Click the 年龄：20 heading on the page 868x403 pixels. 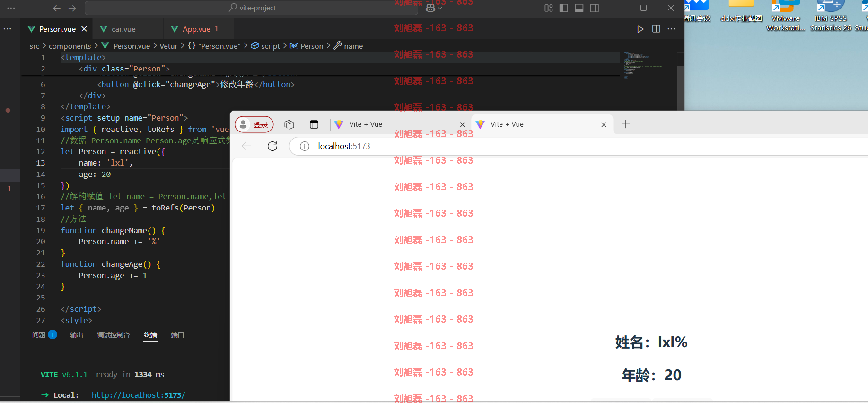(651, 375)
